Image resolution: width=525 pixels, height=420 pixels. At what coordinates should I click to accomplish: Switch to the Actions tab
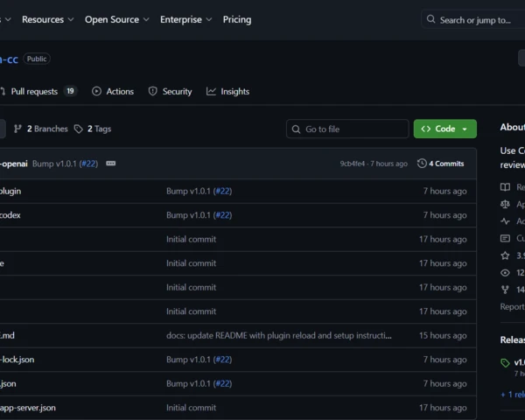[113, 91]
